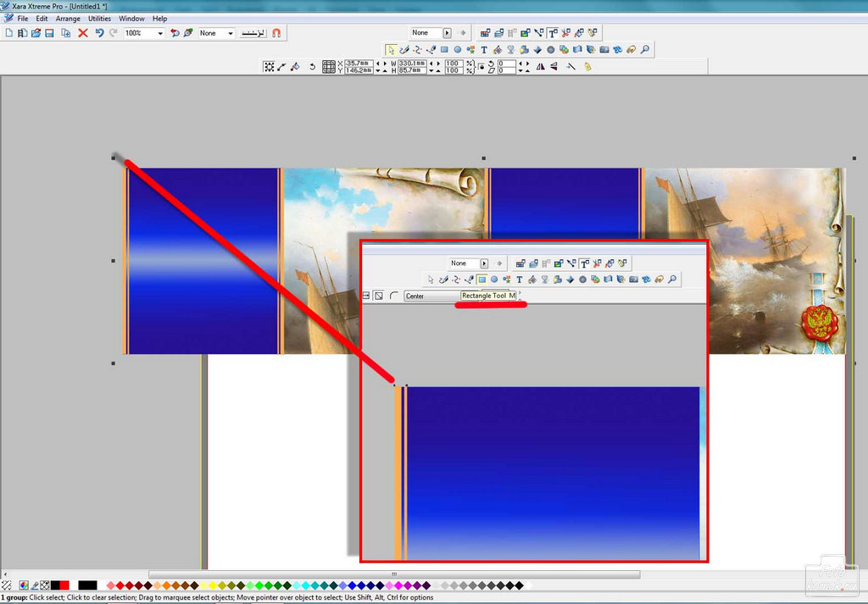Select the Shape Editor tool
The height and width of the screenshot is (604, 868).
(x=417, y=50)
